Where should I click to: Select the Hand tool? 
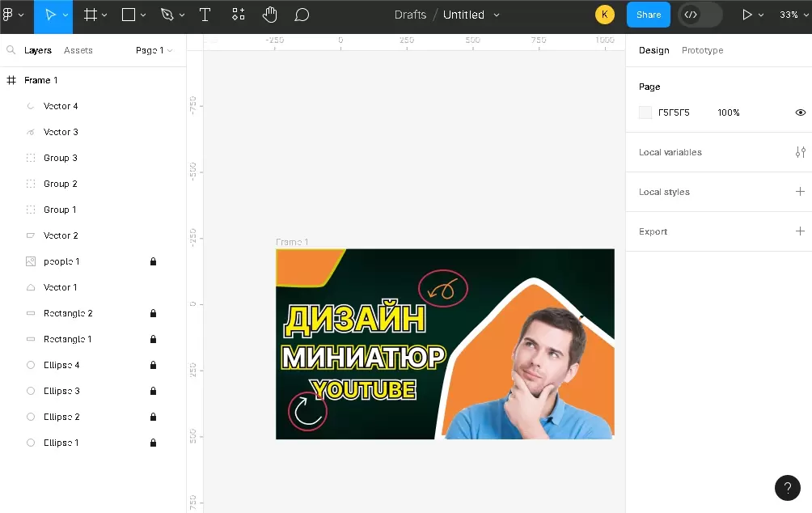[270, 15]
